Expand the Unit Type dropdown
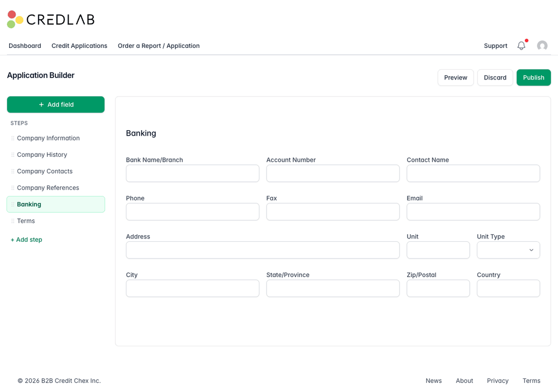The image size is (558, 392). tap(508, 250)
